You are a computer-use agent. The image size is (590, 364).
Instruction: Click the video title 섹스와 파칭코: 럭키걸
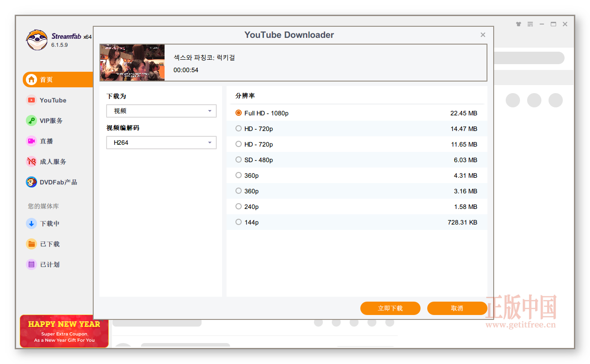[204, 57]
